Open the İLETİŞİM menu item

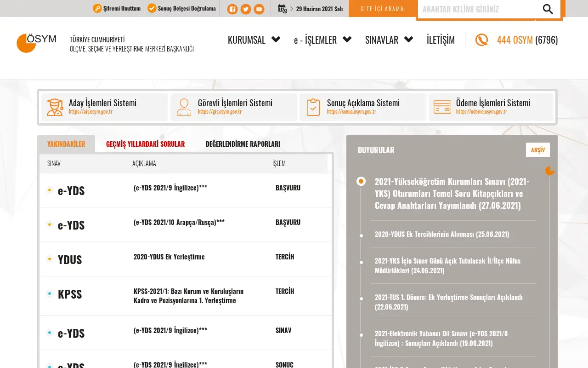441,40
